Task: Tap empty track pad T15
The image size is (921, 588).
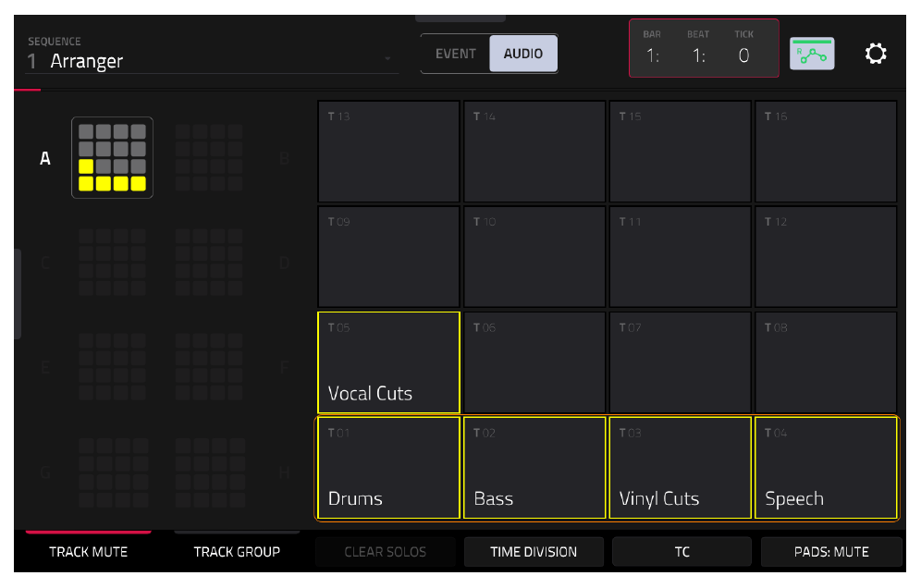Action: (681, 152)
